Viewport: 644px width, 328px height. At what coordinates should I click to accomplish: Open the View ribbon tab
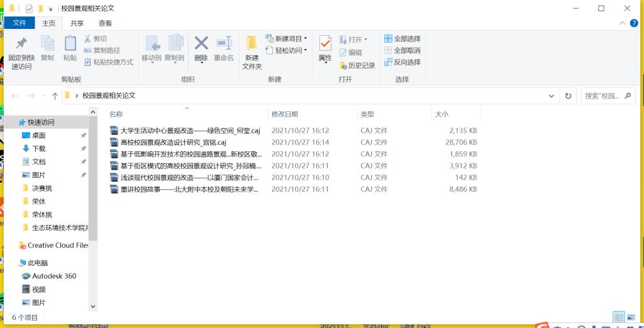(x=105, y=23)
